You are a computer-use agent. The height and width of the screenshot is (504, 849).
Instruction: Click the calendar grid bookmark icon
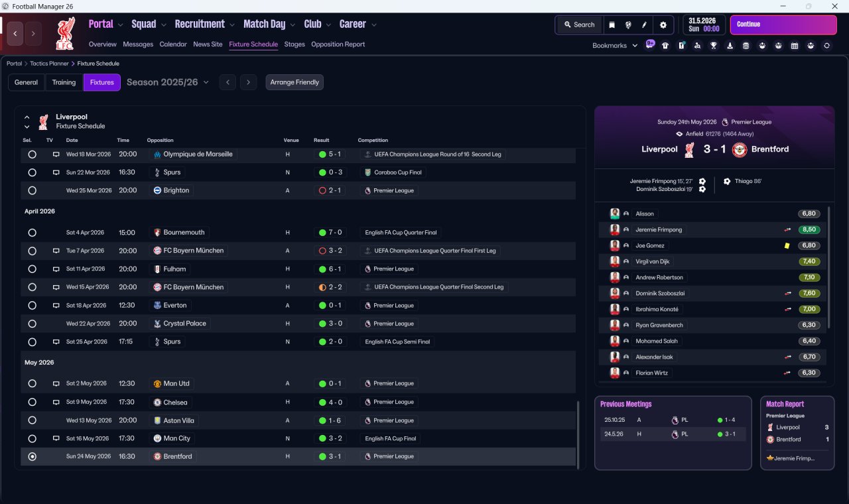(x=795, y=46)
